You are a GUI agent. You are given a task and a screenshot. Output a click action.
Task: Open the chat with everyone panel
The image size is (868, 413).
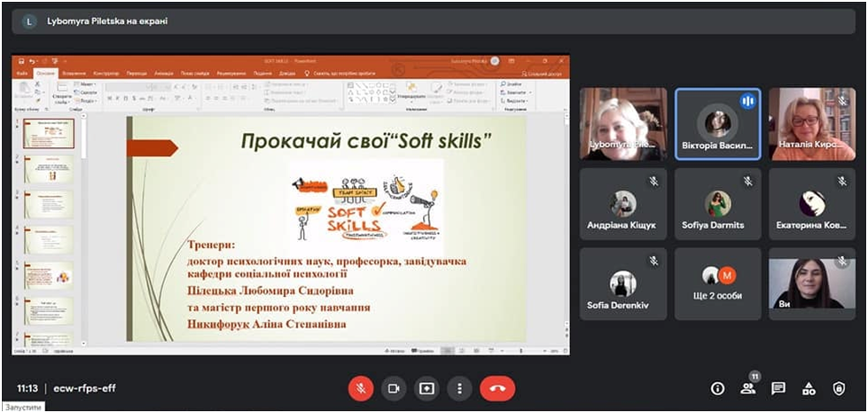778,388
